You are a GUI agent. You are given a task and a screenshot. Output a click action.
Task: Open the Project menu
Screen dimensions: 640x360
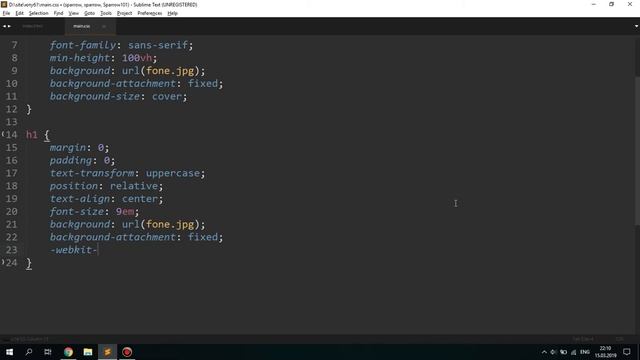[x=124, y=13]
